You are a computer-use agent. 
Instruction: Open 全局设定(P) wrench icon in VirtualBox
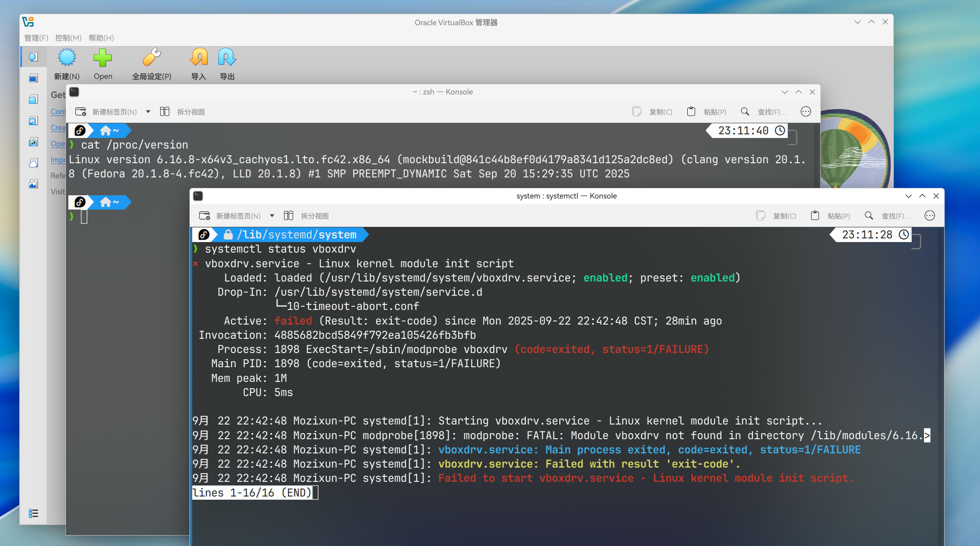pyautogui.click(x=151, y=58)
